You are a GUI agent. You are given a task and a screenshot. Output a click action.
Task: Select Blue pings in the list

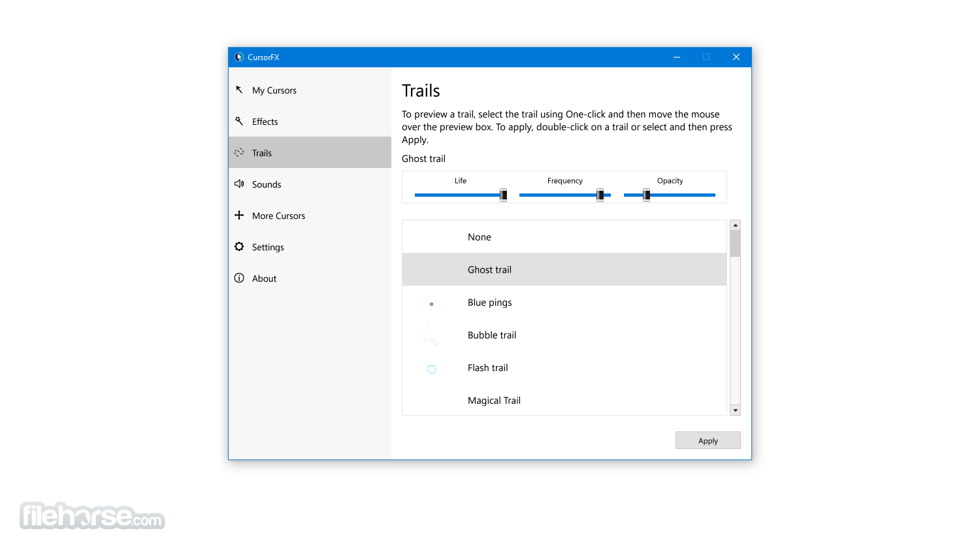click(x=564, y=302)
